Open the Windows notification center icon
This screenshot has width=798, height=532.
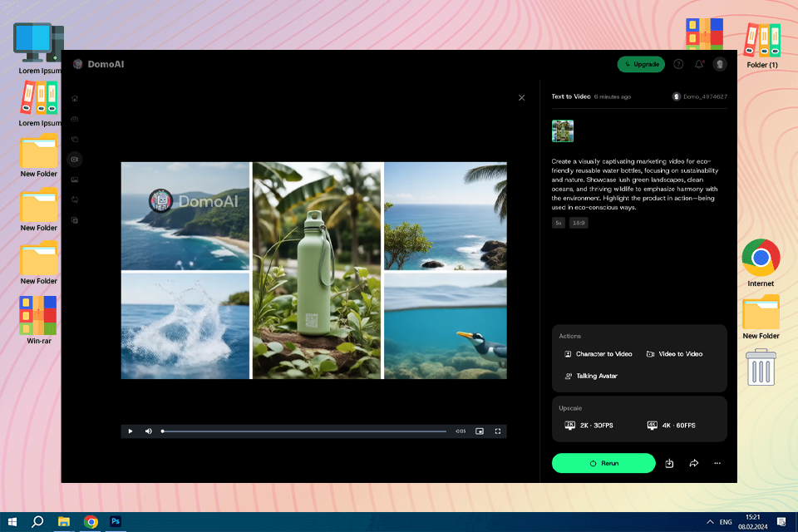pyautogui.click(x=781, y=522)
